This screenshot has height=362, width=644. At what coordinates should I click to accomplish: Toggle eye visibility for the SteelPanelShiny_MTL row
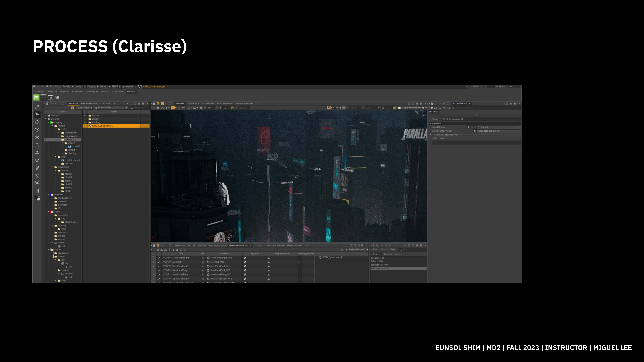tap(203, 275)
